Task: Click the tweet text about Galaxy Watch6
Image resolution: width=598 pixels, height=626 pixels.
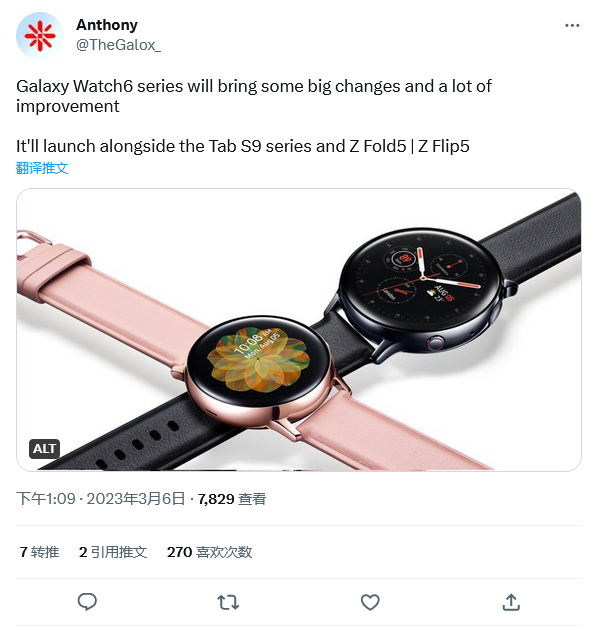Action: pyautogui.click(x=254, y=96)
